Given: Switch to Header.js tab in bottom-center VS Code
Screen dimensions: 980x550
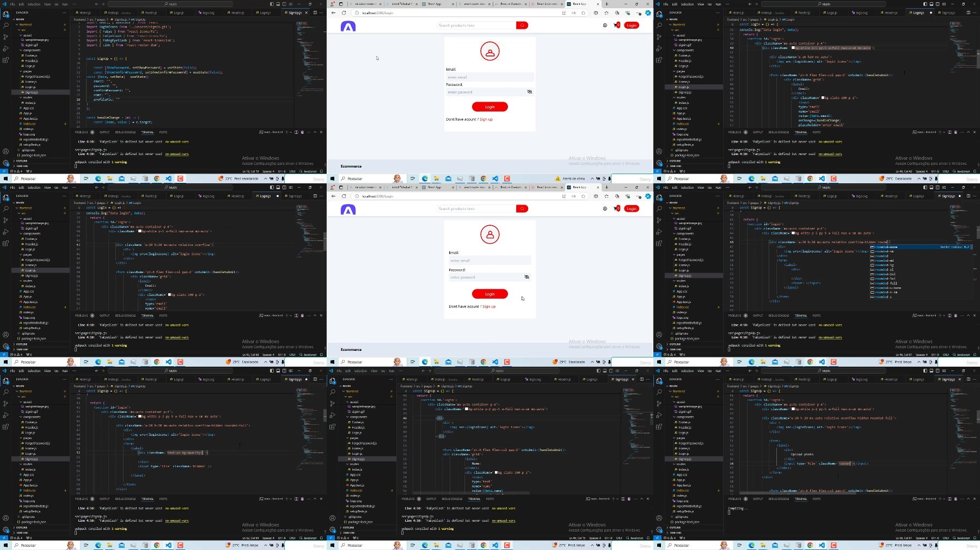Looking at the screenshot, I should tap(564, 379).
